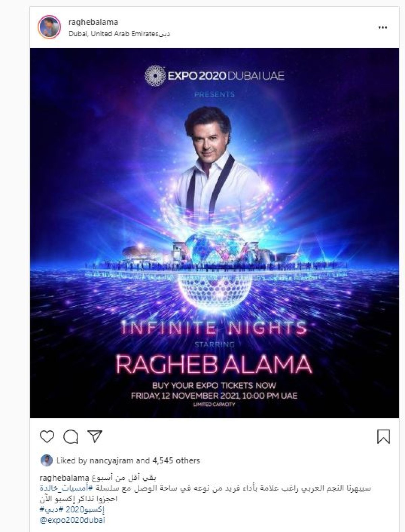Click small avatar beside Liked by
This screenshot has height=532, width=405.
pyautogui.click(x=46, y=460)
